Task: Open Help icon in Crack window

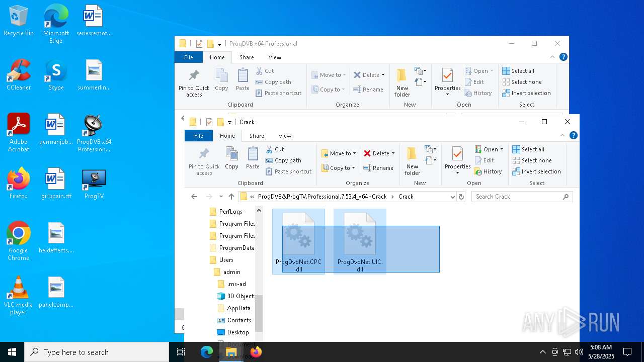Action: 573,135
